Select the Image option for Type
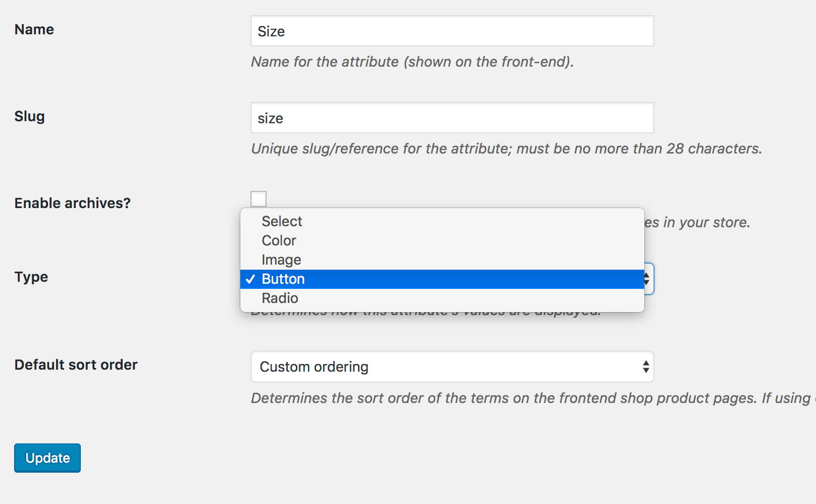This screenshot has height=504, width=816. point(281,260)
